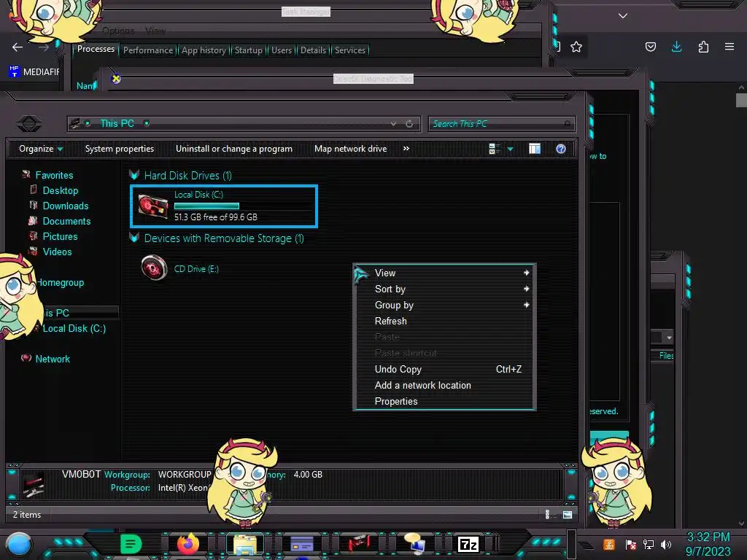Select the Local Disk (C:) drive tile
The width and height of the screenshot is (747, 560).
(224, 206)
